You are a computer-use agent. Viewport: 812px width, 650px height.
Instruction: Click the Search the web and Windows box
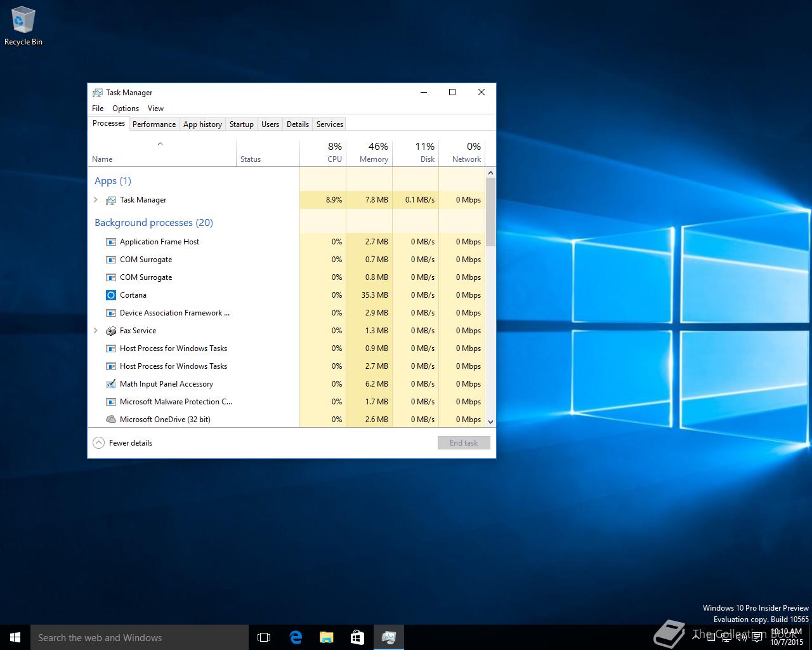pyautogui.click(x=140, y=637)
